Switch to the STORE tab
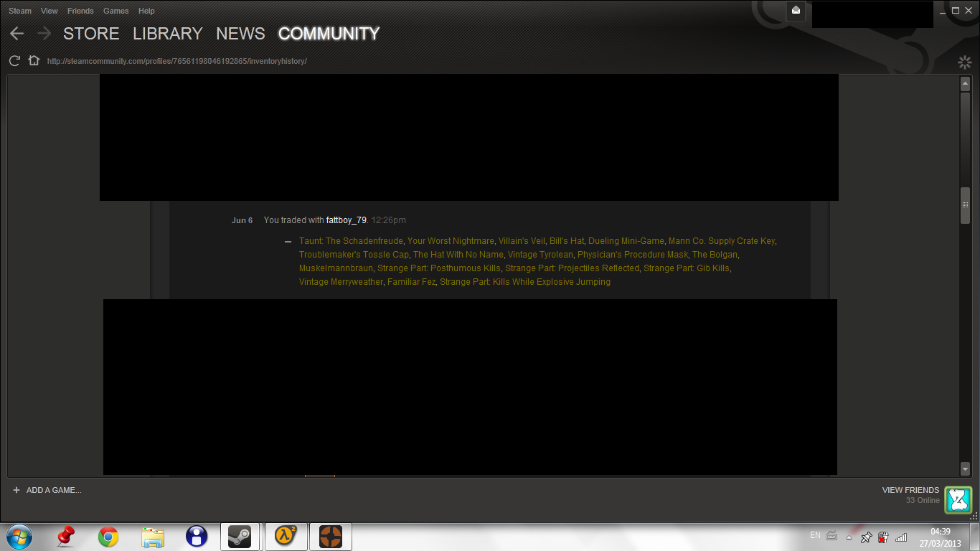Viewport: 980px width, 551px height. coord(91,34)
